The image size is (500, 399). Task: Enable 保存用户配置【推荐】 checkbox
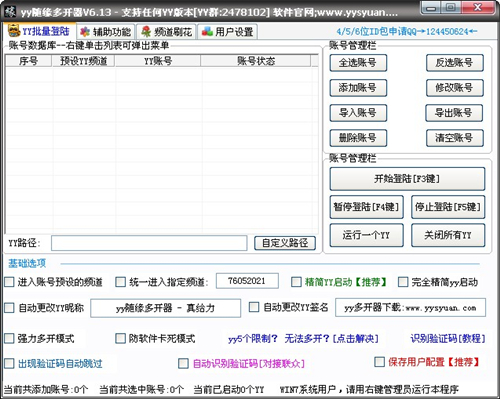coord(379,362)
